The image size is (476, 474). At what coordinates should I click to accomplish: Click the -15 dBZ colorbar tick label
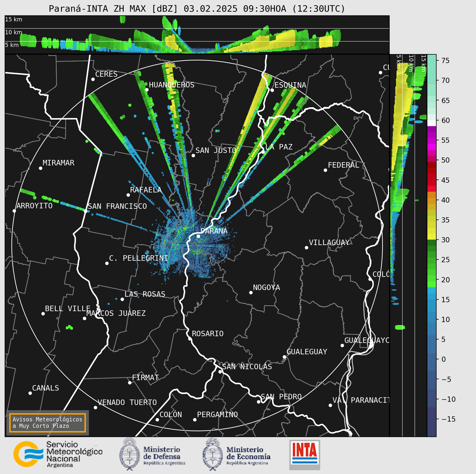448,419
